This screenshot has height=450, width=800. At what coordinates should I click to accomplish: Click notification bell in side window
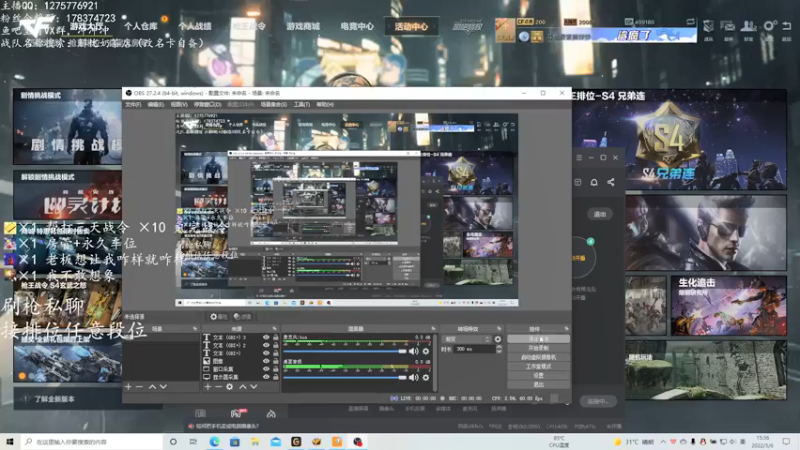(x=594, y=182)
